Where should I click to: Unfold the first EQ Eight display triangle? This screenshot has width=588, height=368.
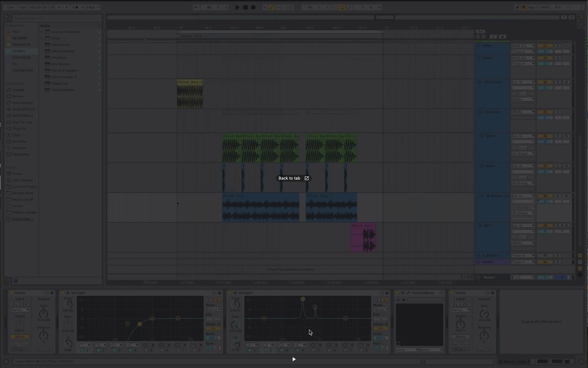tap(68, 293)
